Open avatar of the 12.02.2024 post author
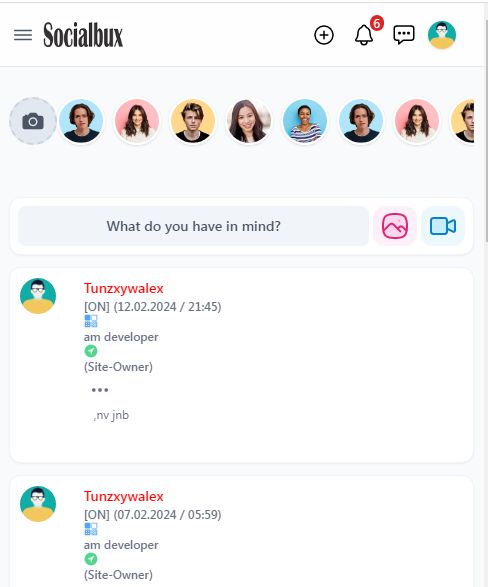 (x=38, y=296)
